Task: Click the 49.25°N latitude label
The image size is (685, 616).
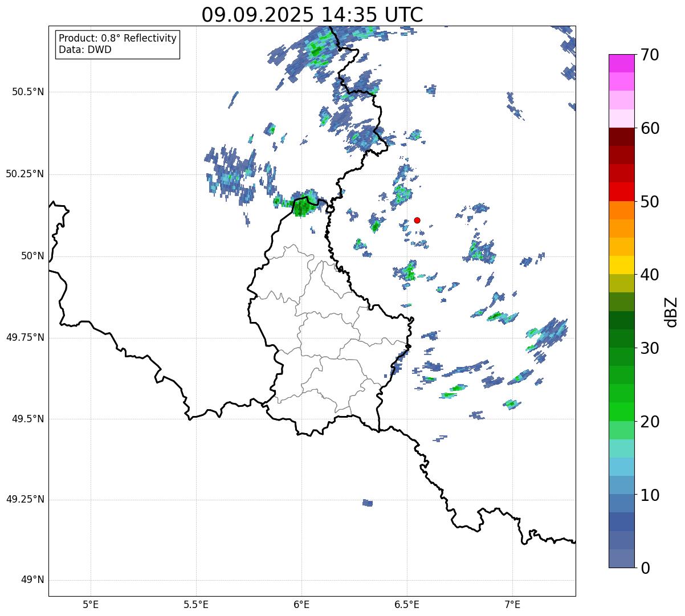Action: tap(25, 500)
